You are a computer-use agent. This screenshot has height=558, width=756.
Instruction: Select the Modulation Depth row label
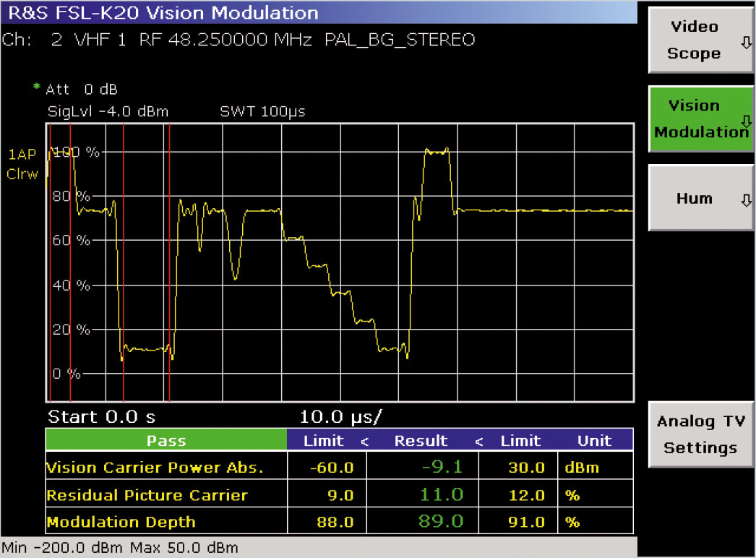[x=121, y=522]
